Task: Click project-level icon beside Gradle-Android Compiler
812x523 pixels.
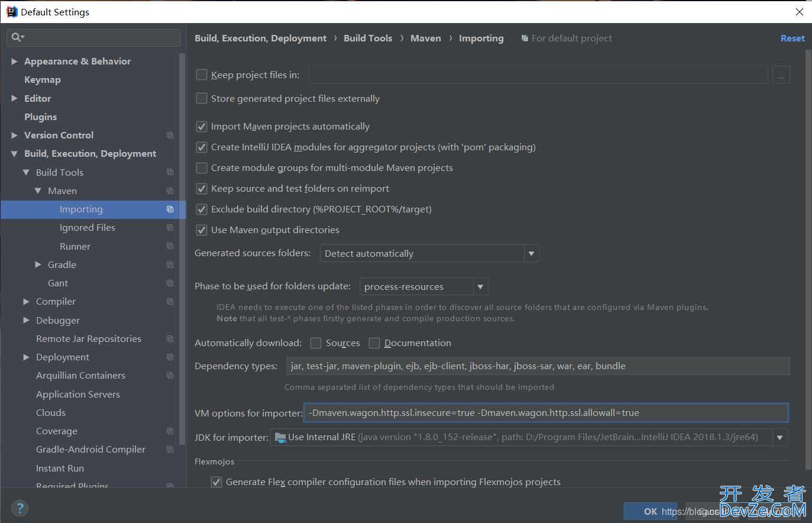Action: point(170,450)
